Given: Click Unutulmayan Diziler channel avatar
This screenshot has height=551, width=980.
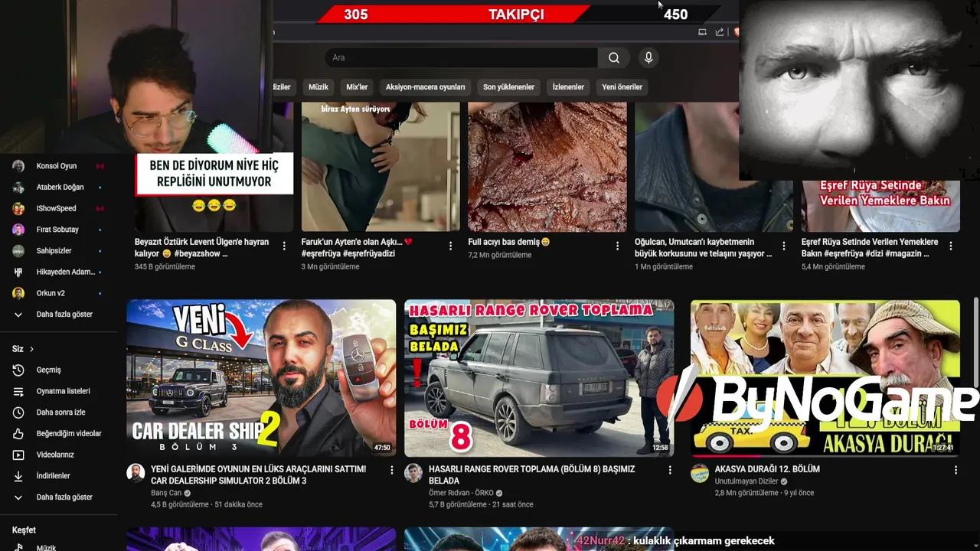Looking at the screenshot, I should coord(700,473).
